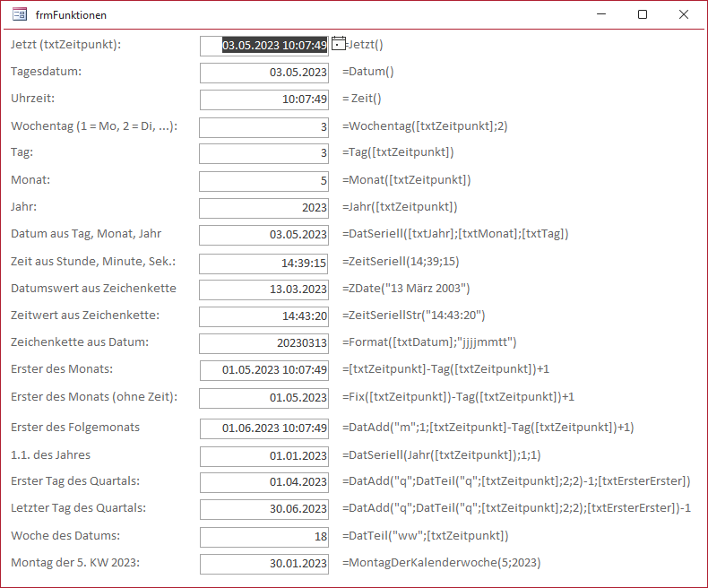Click the =MontagDerKalenderwoche(5;2023) formula label
The image size is (708, 588).
point(441,563)
